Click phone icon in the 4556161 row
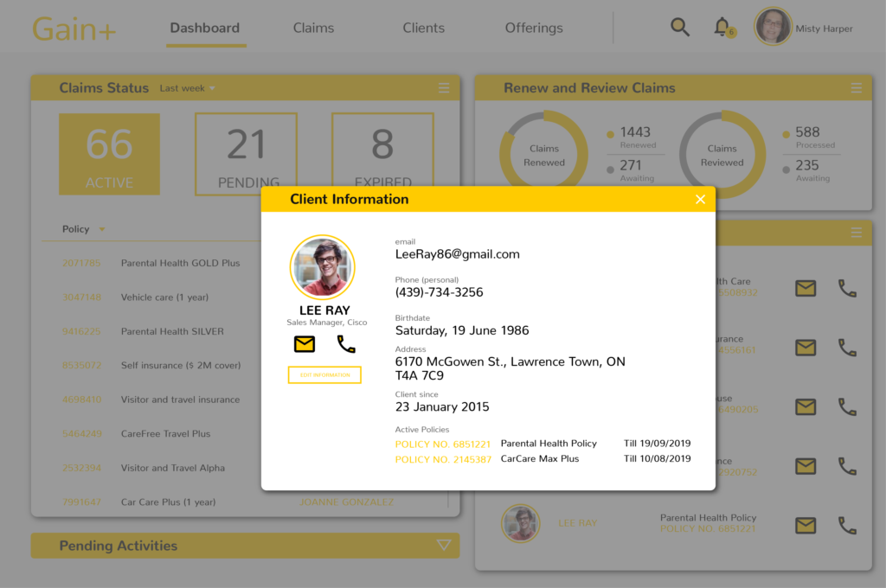Screen dimensions: 886x588 coord(847,348)
